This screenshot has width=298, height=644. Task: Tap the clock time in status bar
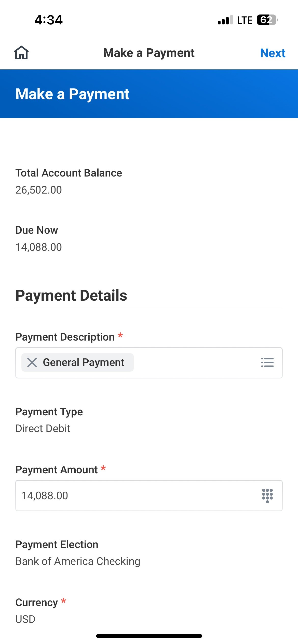tap(48, 20)
